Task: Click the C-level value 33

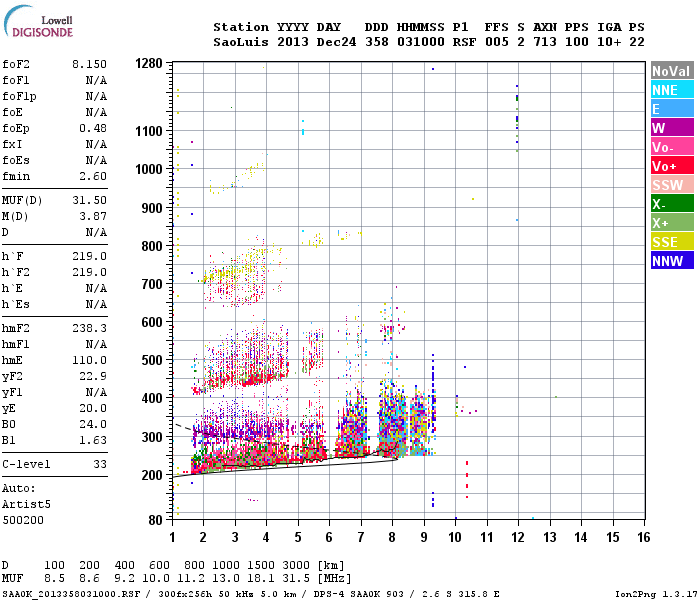Action: tap(100, 464)
